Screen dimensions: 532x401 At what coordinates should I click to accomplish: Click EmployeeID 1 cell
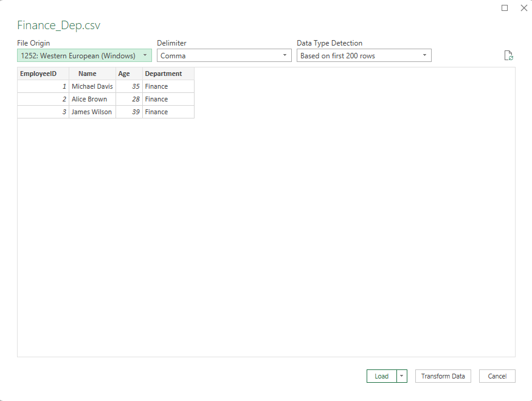click(x=43, y=86)
